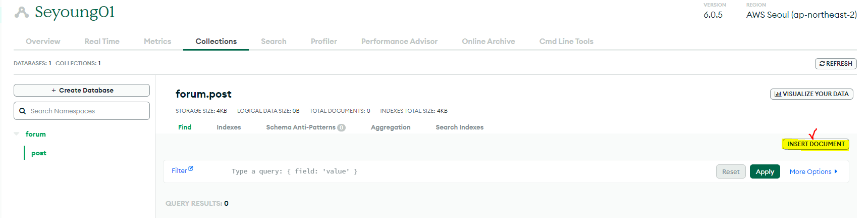The height and width of the screenshot is (218, 868).
Task: Click the Seyoung01 cluster title
Action: pyautogui.click(x=75, y=12)
